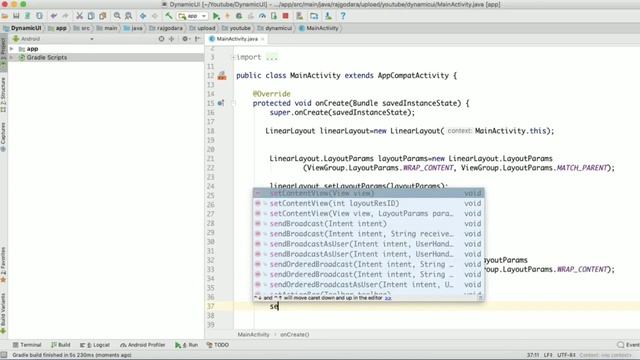Stop execution with red square icon
Viewport: 640px width, 360px height.
pos(286,16)
